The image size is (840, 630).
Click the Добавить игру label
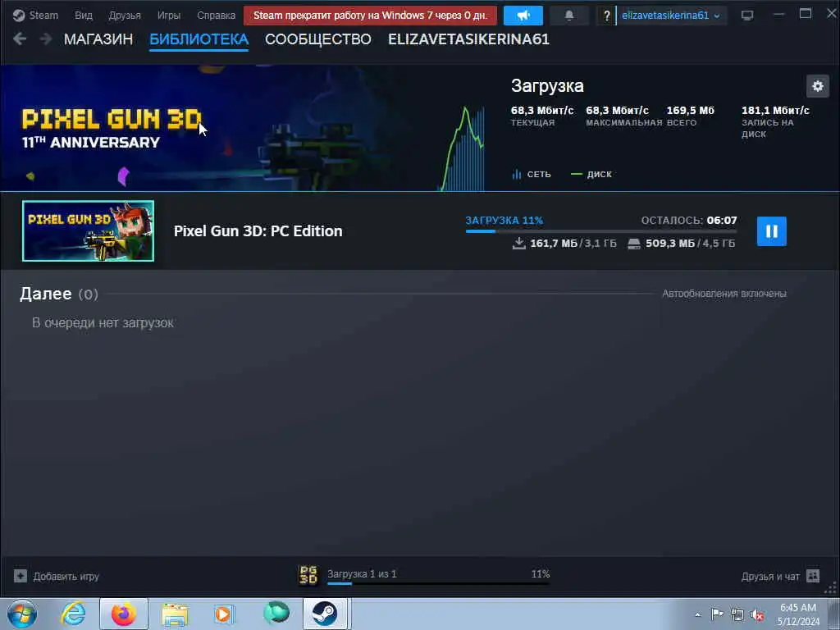[66, 577]
